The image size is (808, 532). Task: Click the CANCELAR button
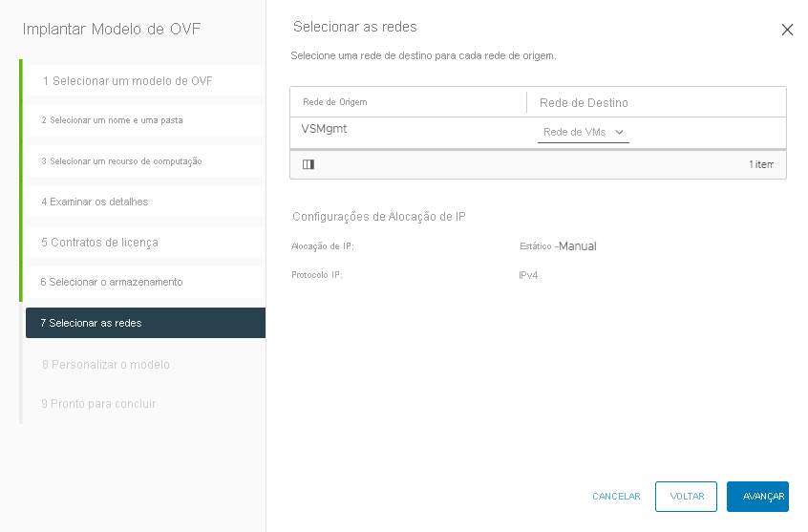point(616,497)
